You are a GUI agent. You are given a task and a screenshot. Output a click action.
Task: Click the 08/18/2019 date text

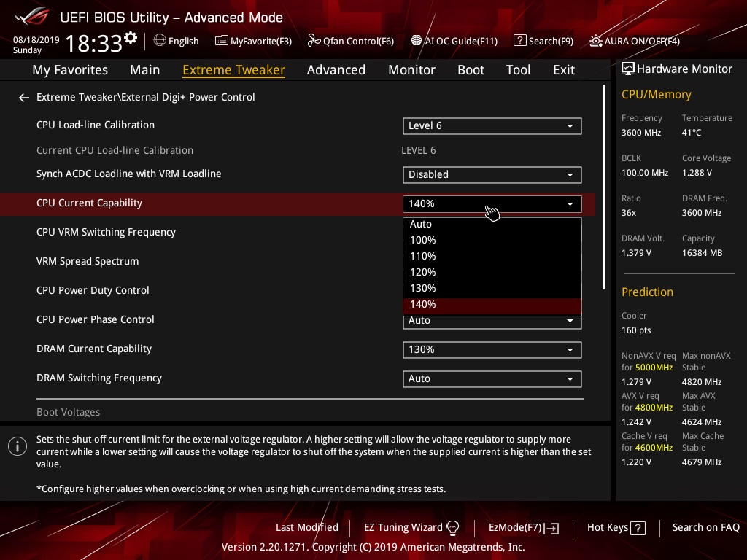[x=36, y=40]
